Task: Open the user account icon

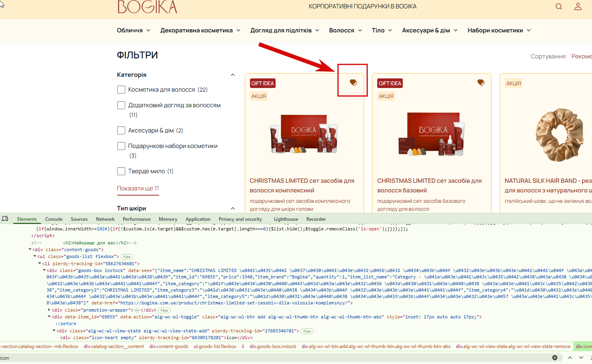Action: 578,6
